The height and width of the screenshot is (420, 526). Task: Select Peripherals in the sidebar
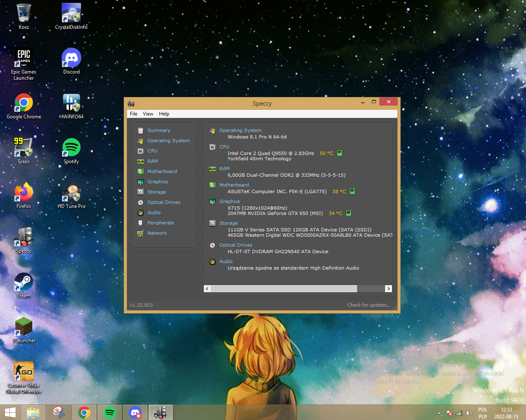click(x=161, y=223)
